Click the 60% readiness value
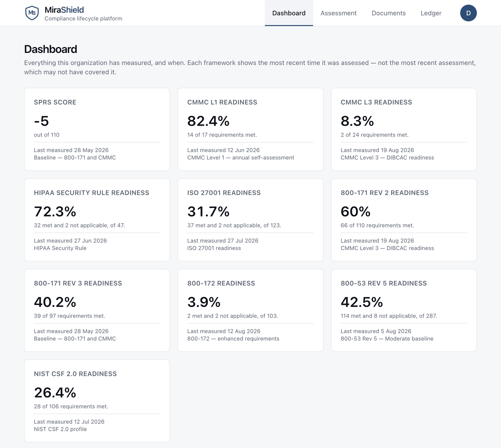501x448 pixels. (x=356, y=212)
